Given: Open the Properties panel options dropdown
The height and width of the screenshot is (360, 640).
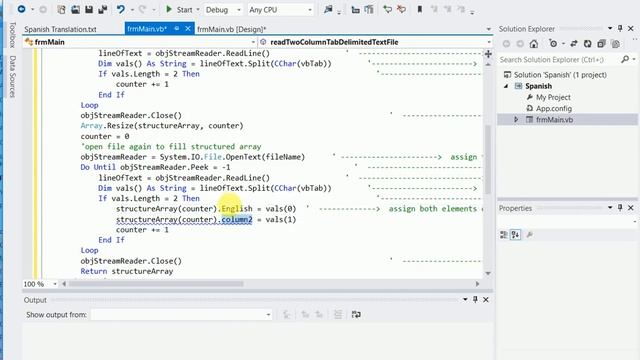Looking at the screenshot, I should pos(610,208).
